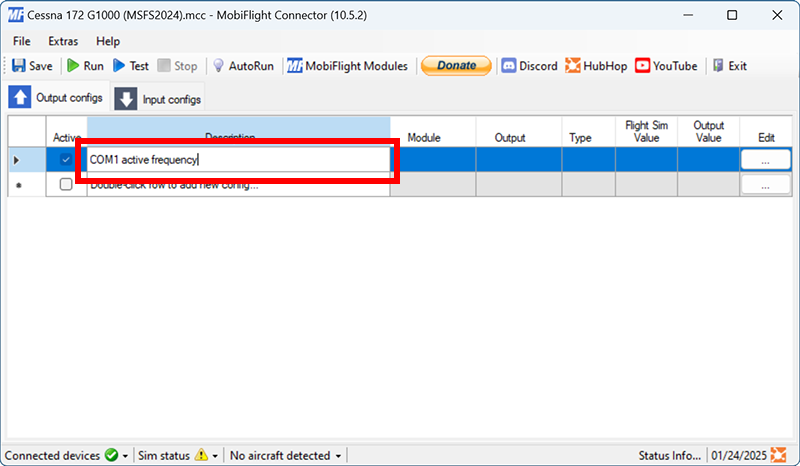Click the Flight Sim Value column header
This screenshot has width=800, height=466.
pyautogui.click(x=646, y=132)
